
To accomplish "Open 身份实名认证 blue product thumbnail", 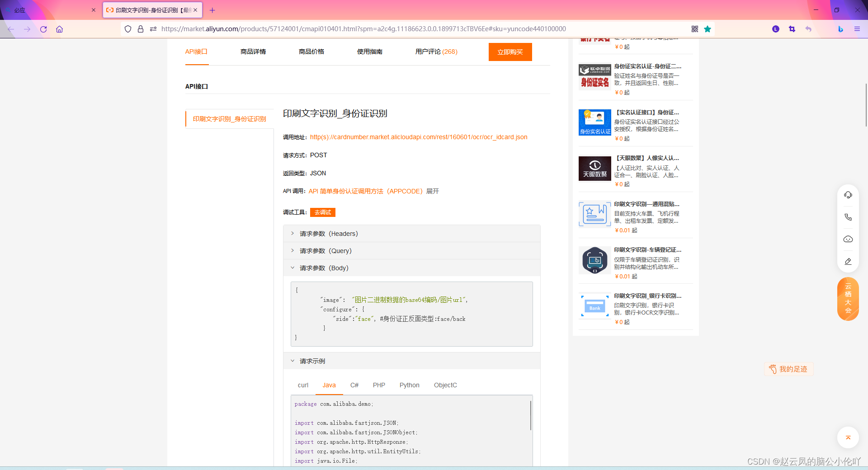I will [595, 122].
